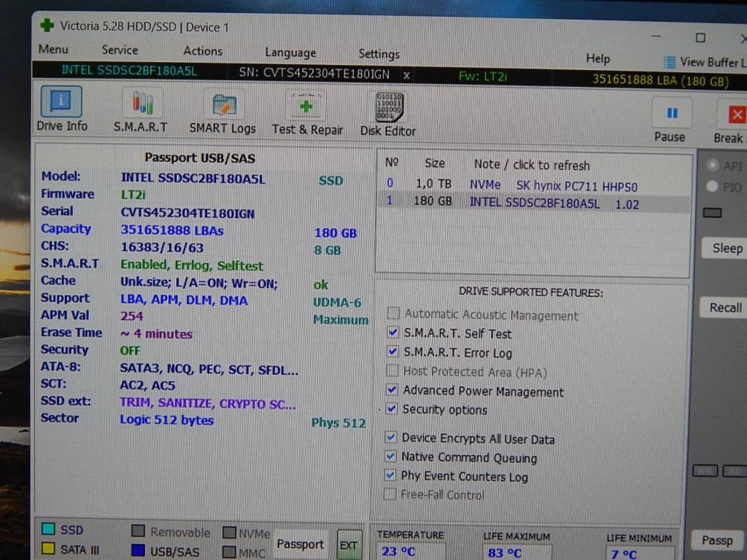Toggle Phy Event Counters Log checkbox
This screenshot has height=560, width=747.
tap(390, 475)
